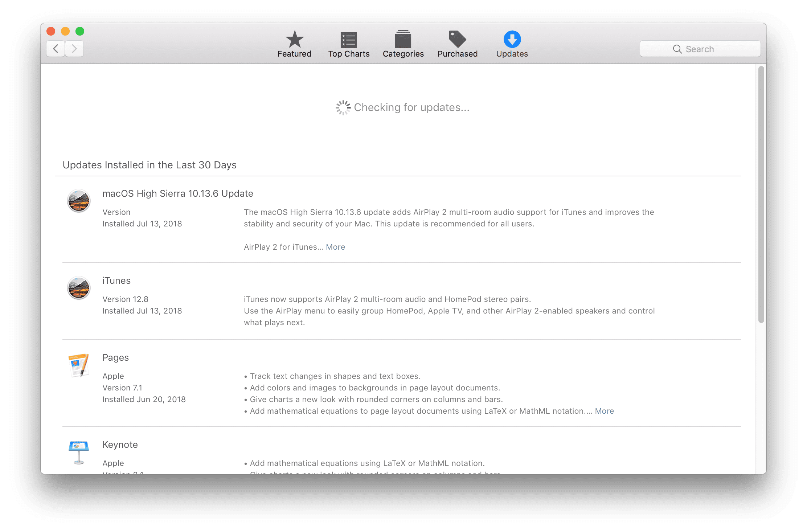
Task: Click the 'Version 12.8' text under iTunes
Action: (x=125, y=299)
